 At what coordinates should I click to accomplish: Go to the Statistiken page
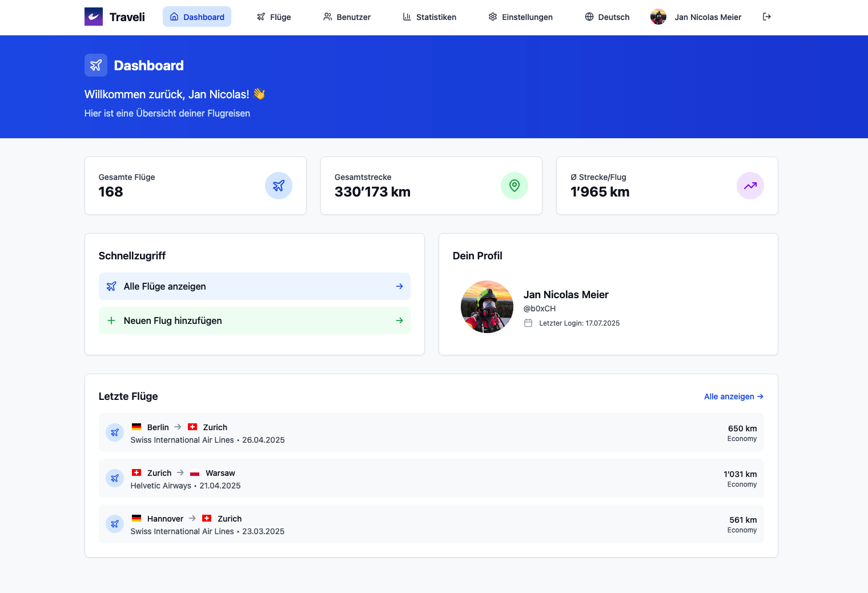[429, 17]
